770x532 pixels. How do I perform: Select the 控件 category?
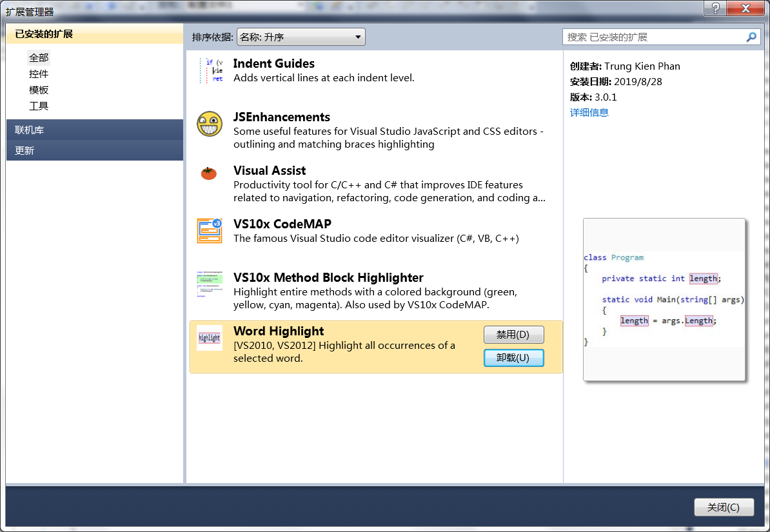point(38,74)
